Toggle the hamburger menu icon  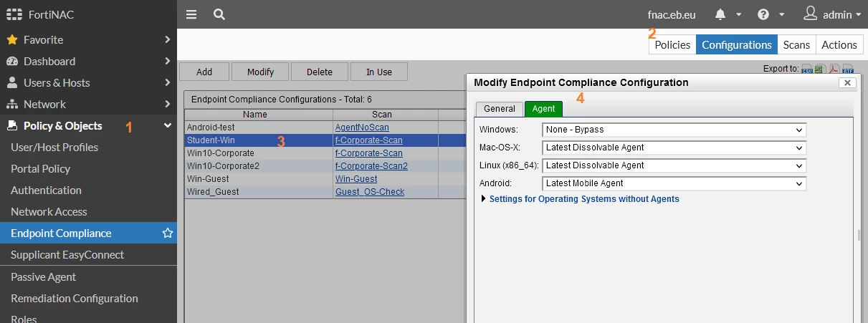[x=191, y=14]
